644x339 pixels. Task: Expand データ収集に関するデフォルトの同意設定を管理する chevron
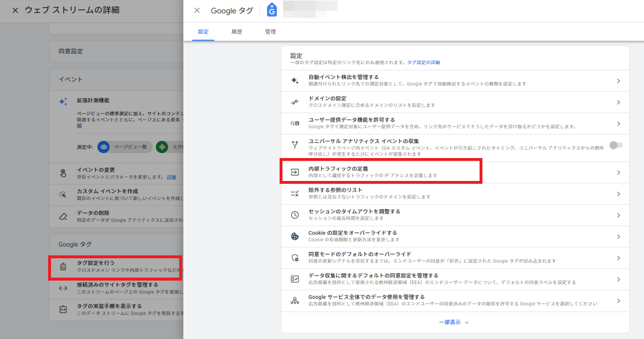pyautogui.click(x=619, y=279)
